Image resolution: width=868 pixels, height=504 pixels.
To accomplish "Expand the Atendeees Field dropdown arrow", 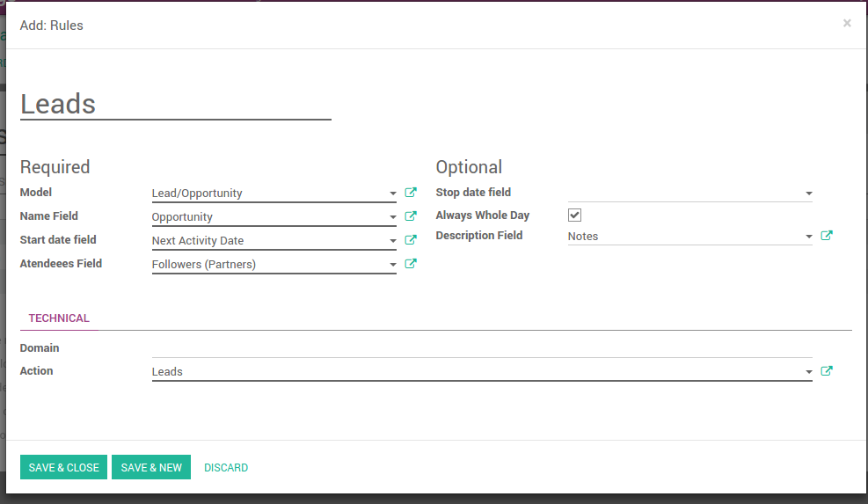I will click(392, 265).
